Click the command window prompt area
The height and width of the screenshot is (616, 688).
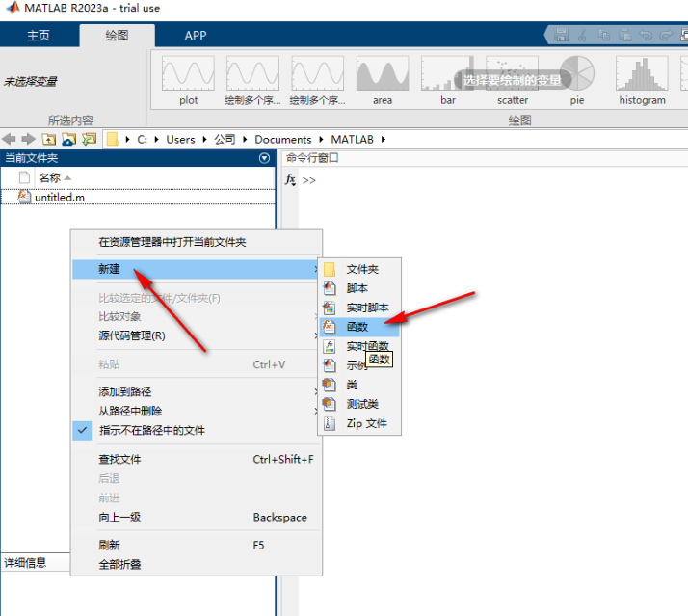(491, 180)
